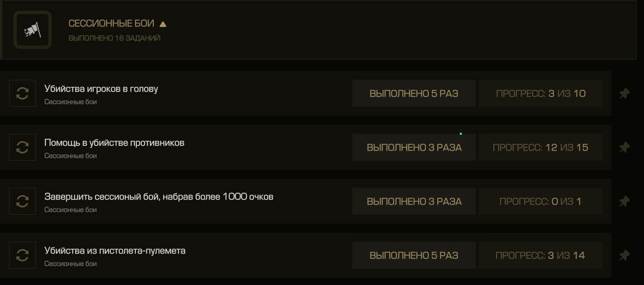The height and width of the screenshot is (285, 644).
Task: Click the СЕССИОННЫЕ БОИ section title
Action: 111,24
